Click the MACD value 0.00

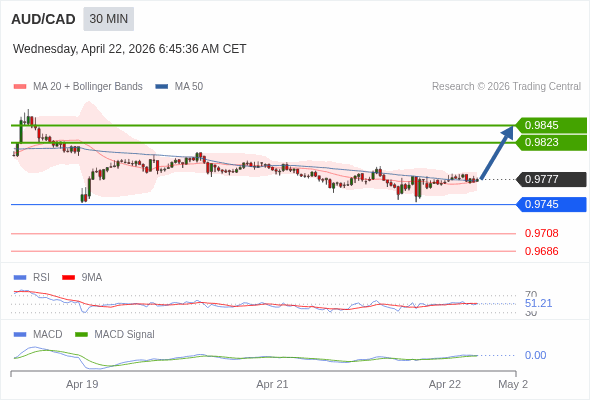click(535, 355)
